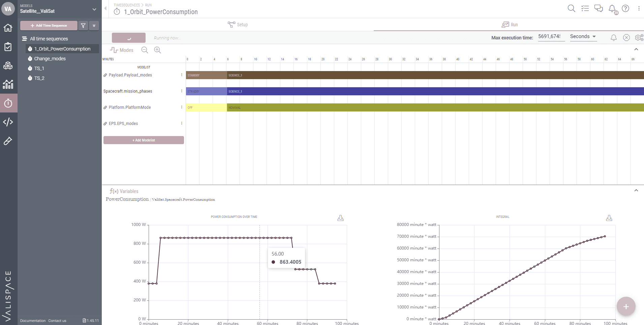Open the analysis charts sidebar icon
Screen dimensions: 644x325
pos(8,84)
